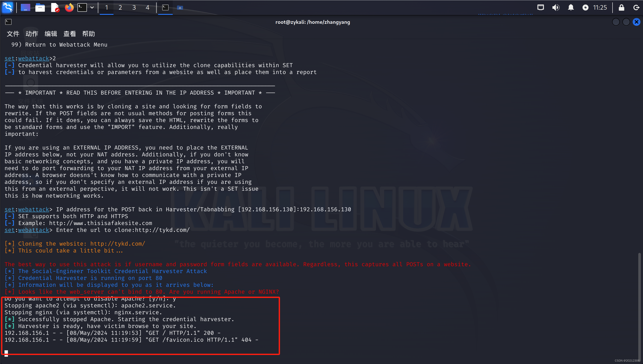The height and width of the screenshot is (364, 643).
Task: Open terminal emulator launcher in panel
Action: tap(82, 8)
